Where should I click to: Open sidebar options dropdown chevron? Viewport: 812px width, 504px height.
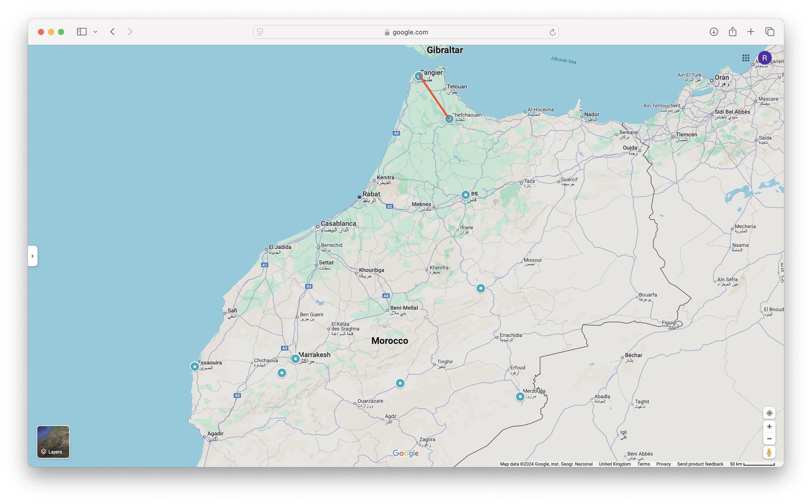(95, 32)
